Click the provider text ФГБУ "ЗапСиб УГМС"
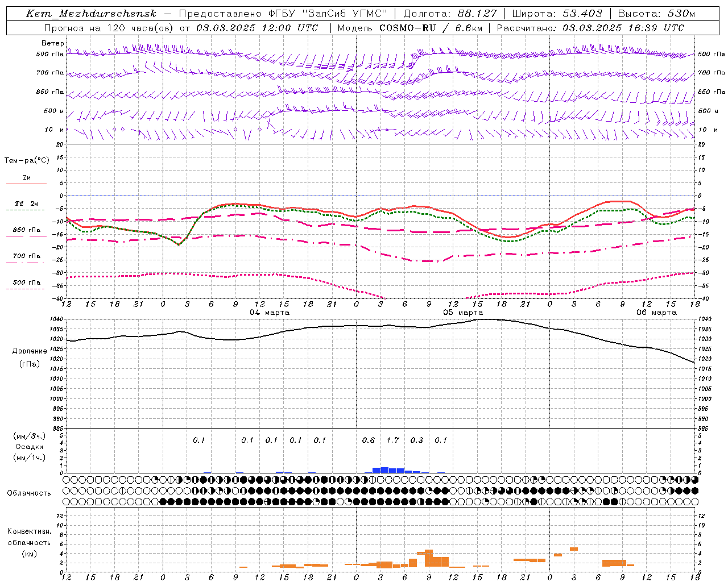This screenshot has height=582, width=728. (328, 14)
